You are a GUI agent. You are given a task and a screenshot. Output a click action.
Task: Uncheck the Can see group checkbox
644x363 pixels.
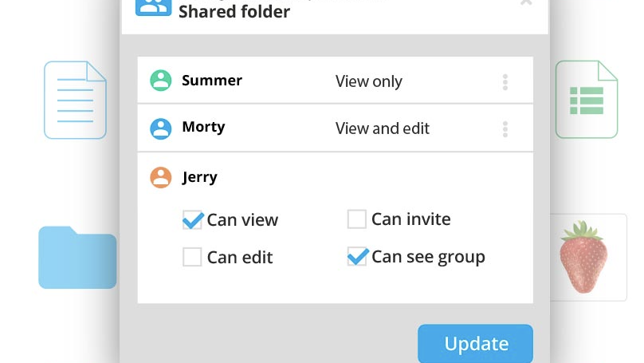click(x=357, y=257)
